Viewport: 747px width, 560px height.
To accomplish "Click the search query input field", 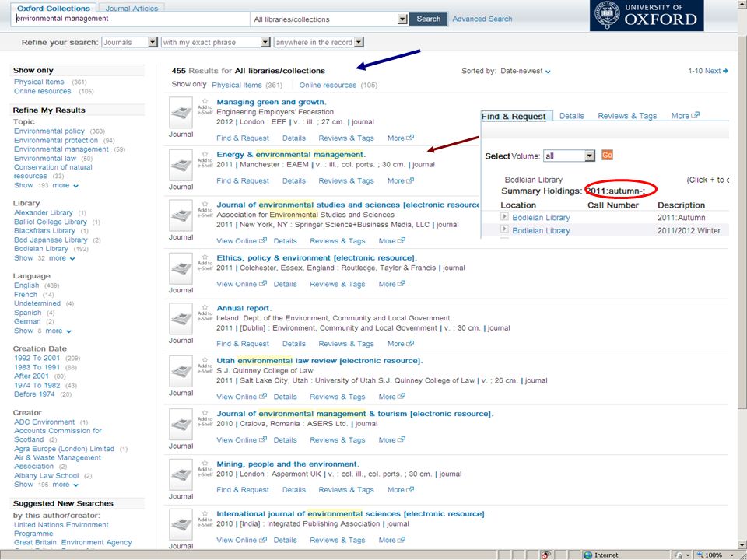I will coord(130,19).
